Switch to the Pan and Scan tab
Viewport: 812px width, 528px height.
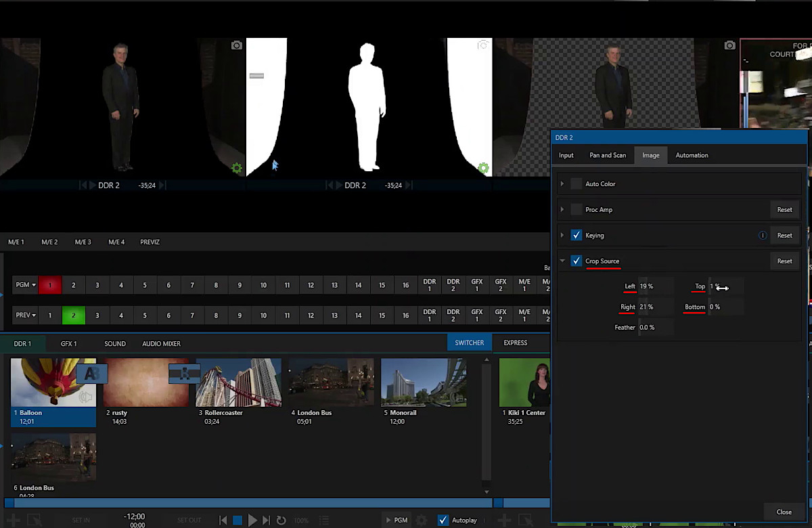608,155
